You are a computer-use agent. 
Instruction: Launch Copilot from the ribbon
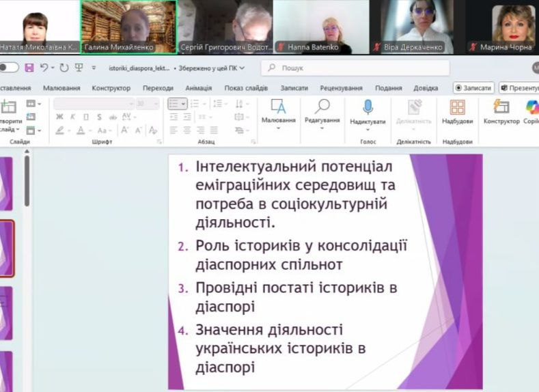click(531, 107)
